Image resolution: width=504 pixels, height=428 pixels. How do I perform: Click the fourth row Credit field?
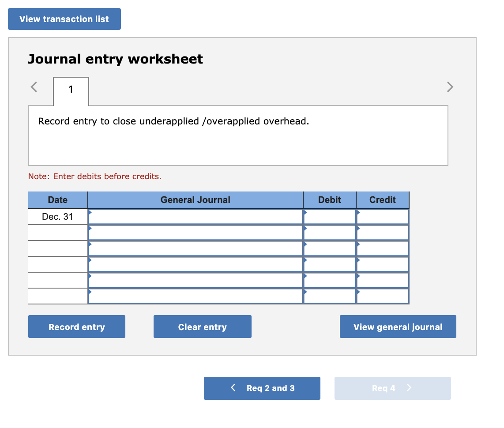point(383,264)
